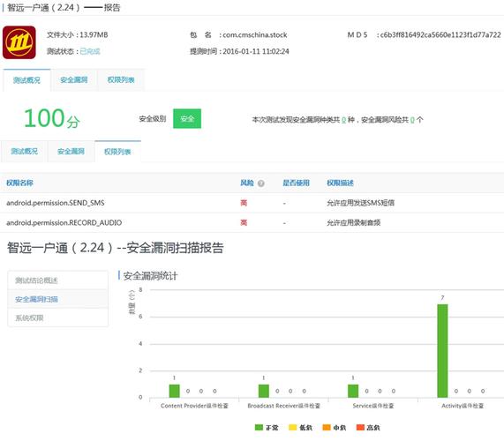Select 安全漏洞扫描 in the sidebar
The width and height of the screenshot is (504, 441).
click(x=58, y=299)
